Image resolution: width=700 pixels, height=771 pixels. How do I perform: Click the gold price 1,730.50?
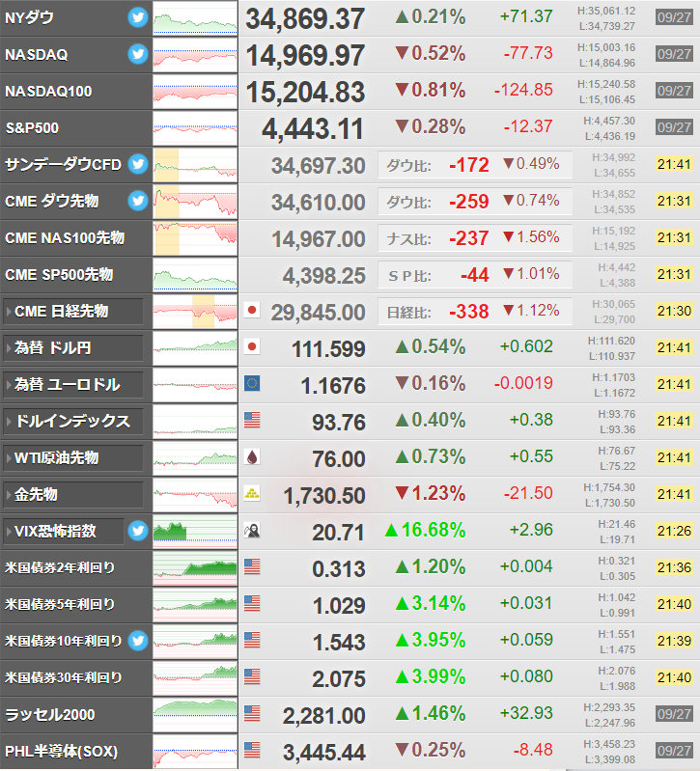[x=324, y=496]
